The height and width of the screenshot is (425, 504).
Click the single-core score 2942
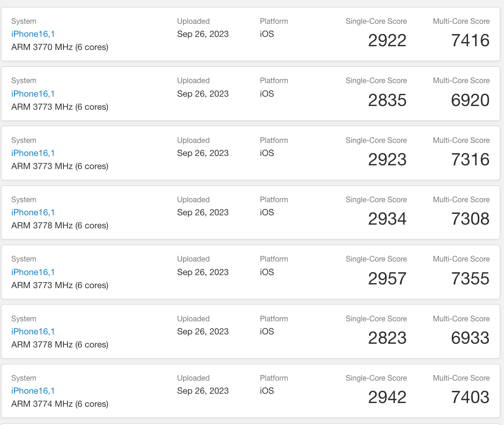point(387,397)
